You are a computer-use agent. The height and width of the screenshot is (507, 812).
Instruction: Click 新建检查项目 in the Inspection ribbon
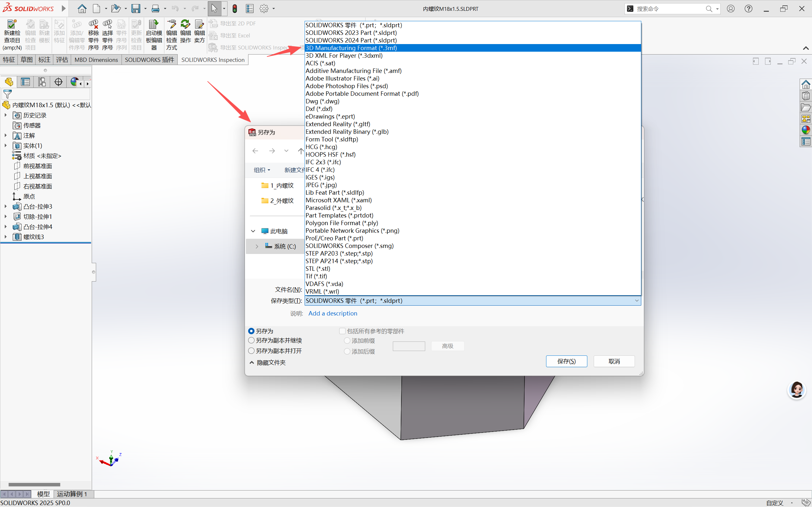[x=12, y=35]
